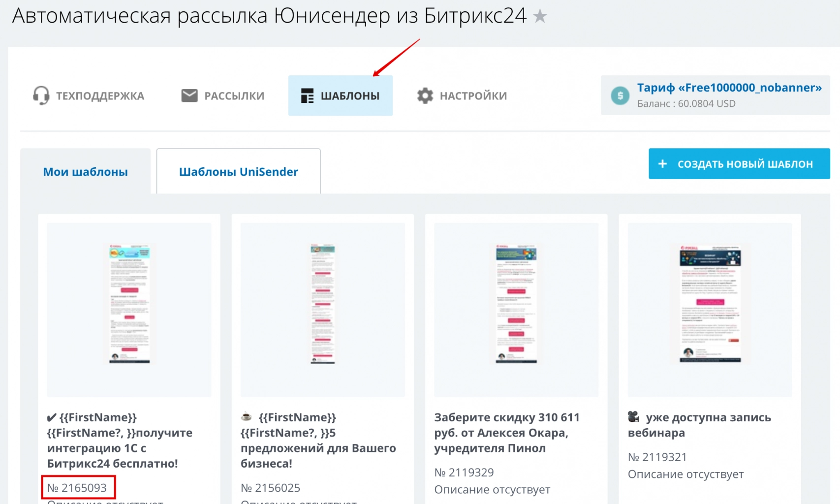
Task: Select the Мои шаблоны tab
Action: click(x=85, y=171)
